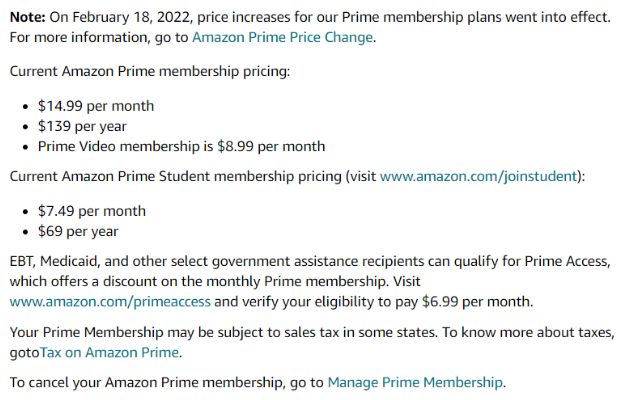The width and height of the screenshot is (628, 400).
Task: Select the "$69 per year" student price
Action: [x=78, y=231]
